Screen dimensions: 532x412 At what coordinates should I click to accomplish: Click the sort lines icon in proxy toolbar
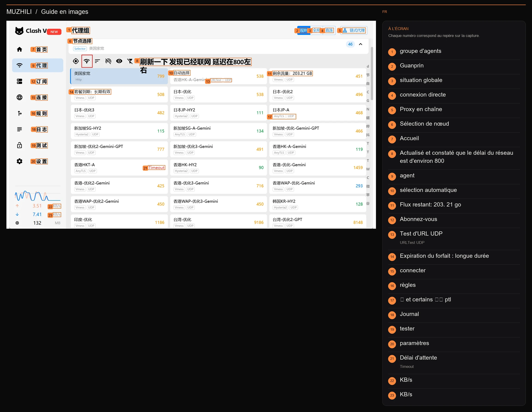pyautogui.click(x=97, y=61)
